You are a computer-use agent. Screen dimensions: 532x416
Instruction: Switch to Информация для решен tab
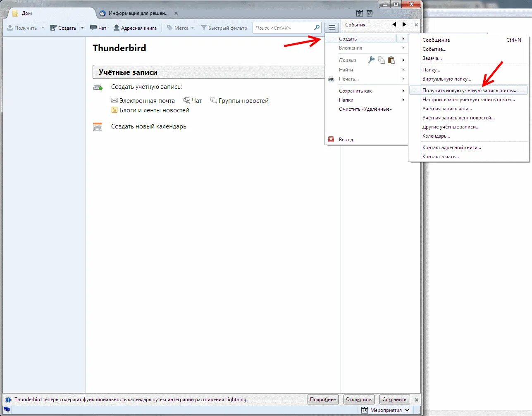coord(139,13)
